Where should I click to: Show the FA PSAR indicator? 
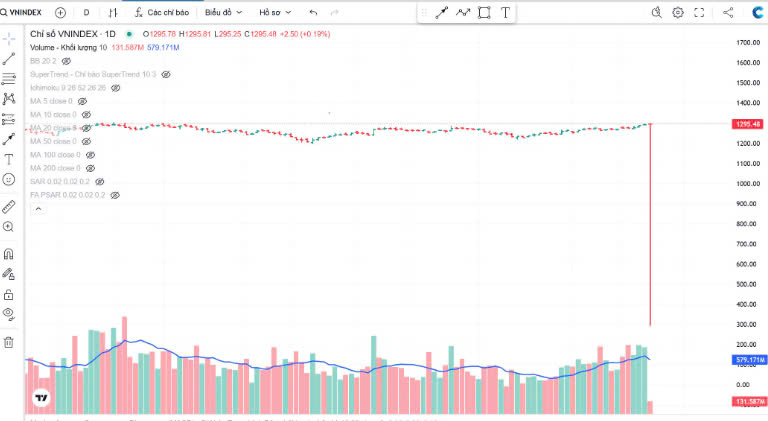click(x=115, y=195)
